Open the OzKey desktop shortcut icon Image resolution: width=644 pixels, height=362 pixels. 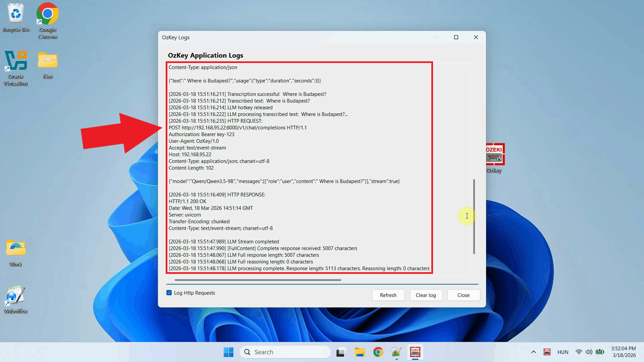[x=494, y=155]
